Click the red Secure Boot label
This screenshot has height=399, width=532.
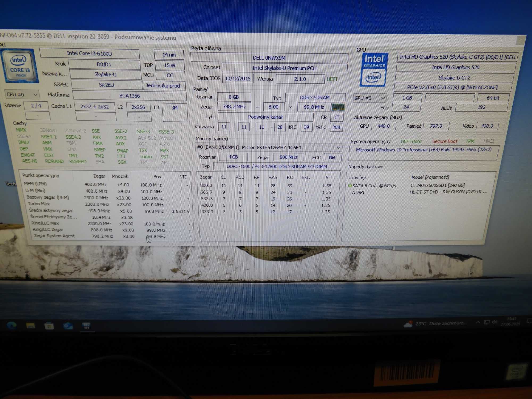[x=445, y=142]
